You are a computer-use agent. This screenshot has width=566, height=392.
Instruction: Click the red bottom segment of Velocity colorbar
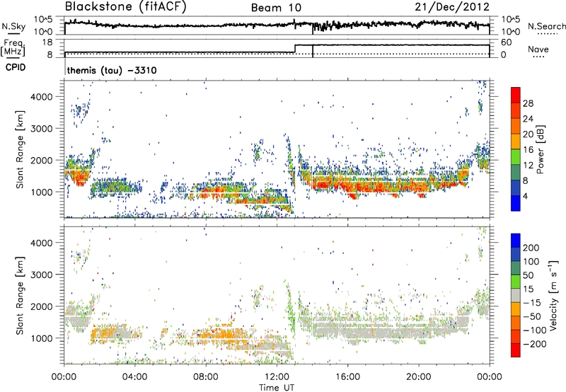pos(516,350)
